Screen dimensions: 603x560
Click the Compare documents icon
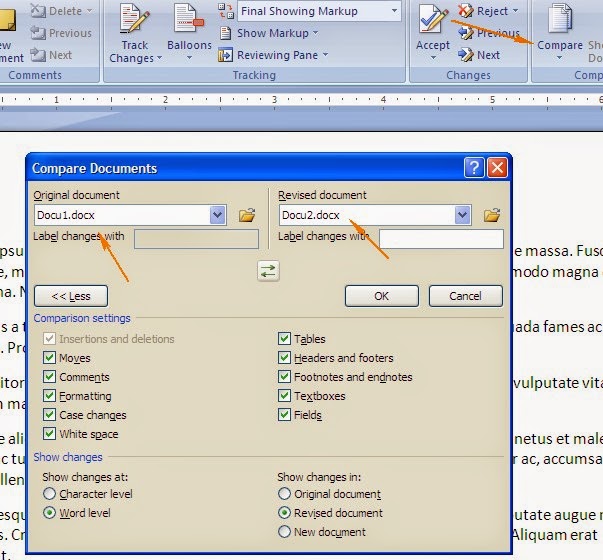[560, 18]
